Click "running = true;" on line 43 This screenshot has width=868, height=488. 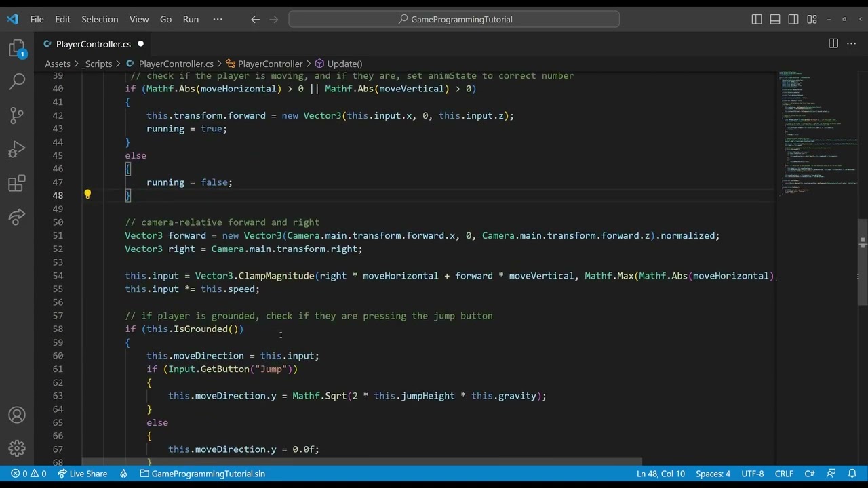pyautogui.click(x=186, y=129)
